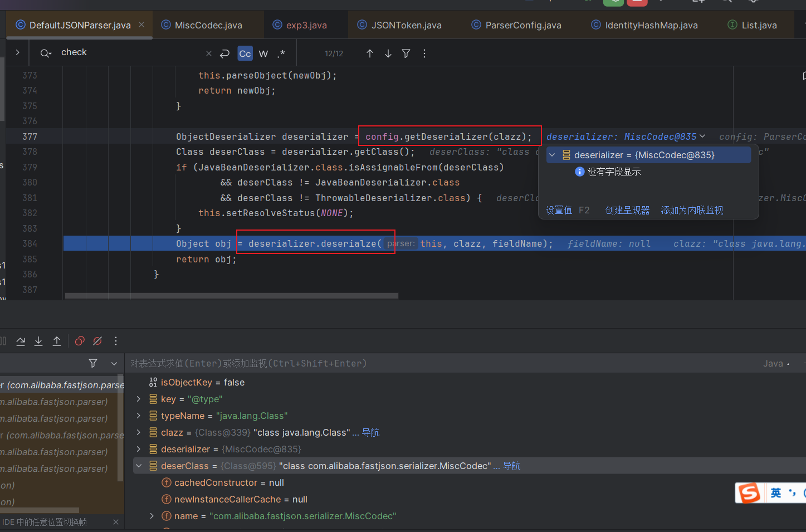Select the topmost highlighted stack frame

pyautogui.click(x=61, y=385)
